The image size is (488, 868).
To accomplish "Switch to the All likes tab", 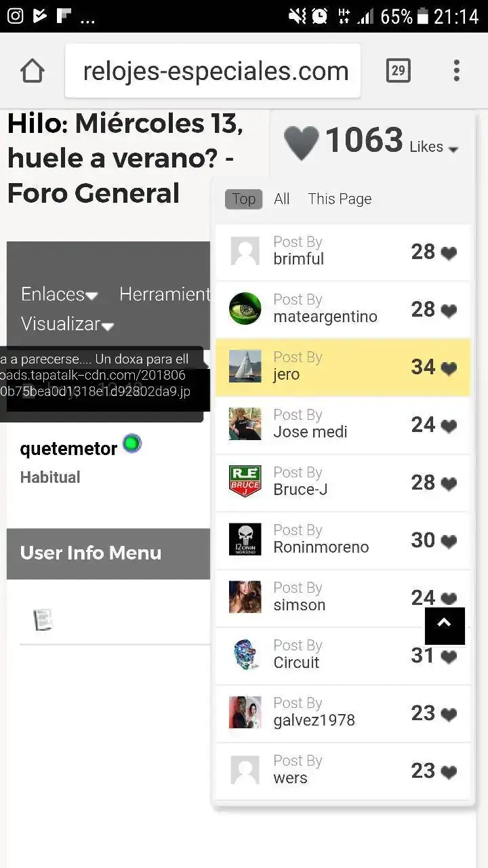I will 282,199.
